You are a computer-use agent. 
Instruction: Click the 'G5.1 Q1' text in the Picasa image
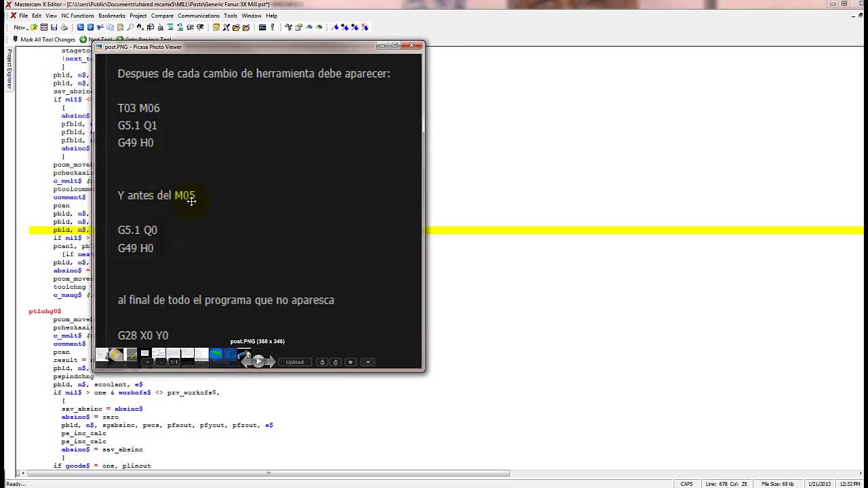coord(137,125)
